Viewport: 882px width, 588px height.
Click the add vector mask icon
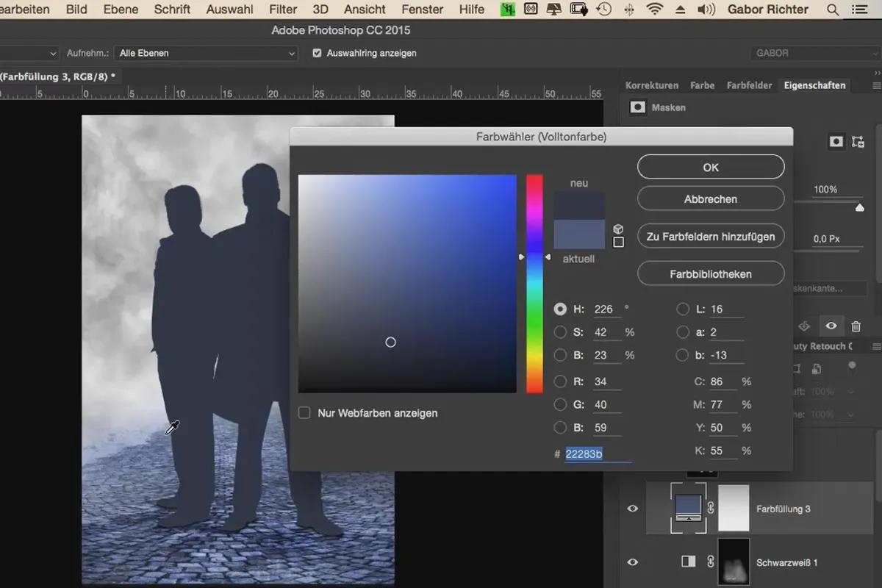tap(858, 142)
